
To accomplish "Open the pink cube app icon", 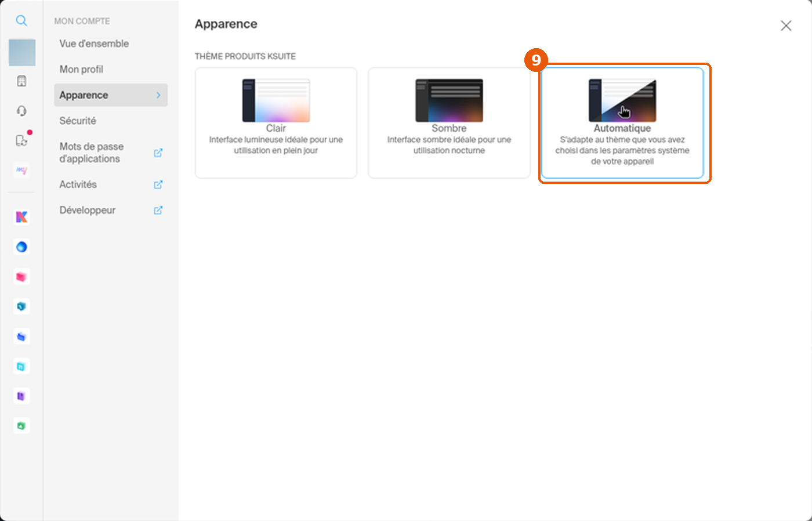I will tap(21, 277).
